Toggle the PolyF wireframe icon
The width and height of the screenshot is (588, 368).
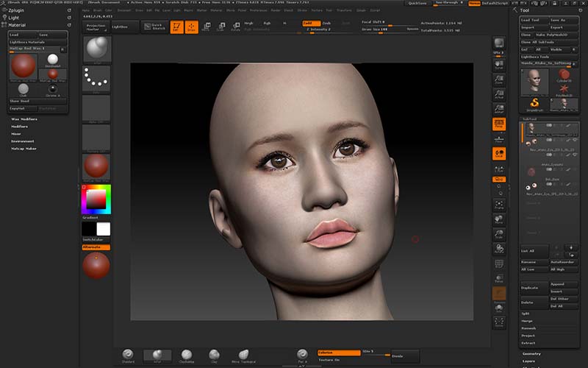(499, 264)
